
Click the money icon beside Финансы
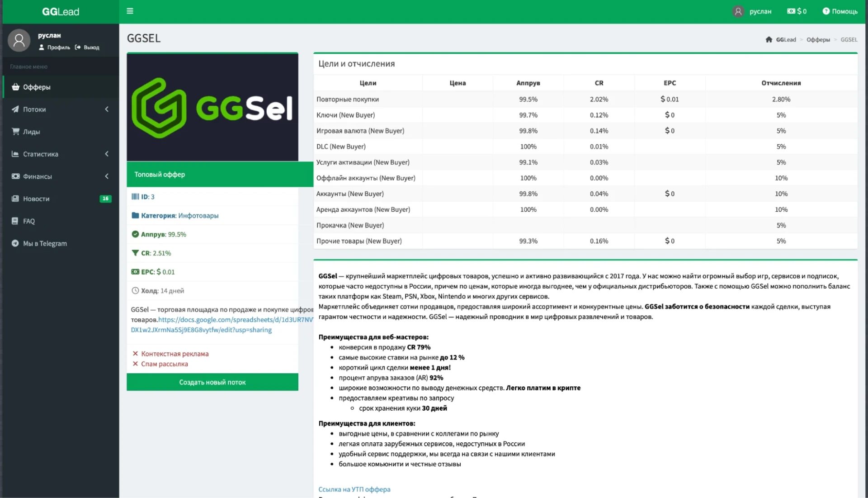[x=15, y=176]
